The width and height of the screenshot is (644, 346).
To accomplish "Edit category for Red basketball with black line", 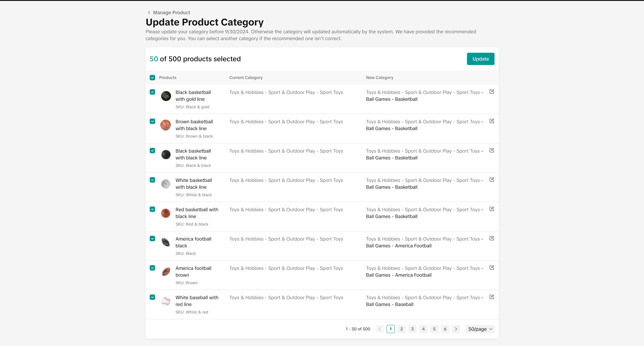I will click(x=491, y=209).
